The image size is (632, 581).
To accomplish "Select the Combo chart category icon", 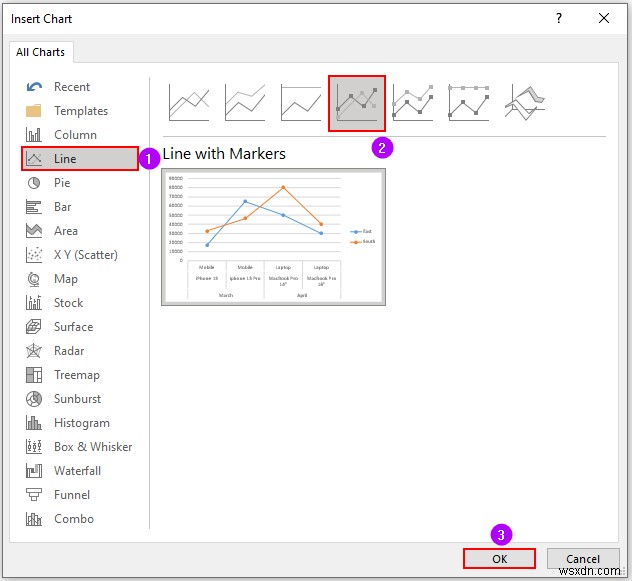I will (34, 519).
